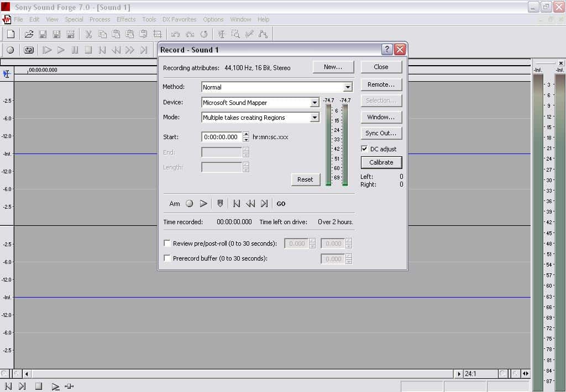Click the Edit Tool icon near time ruler

point(7,74)
